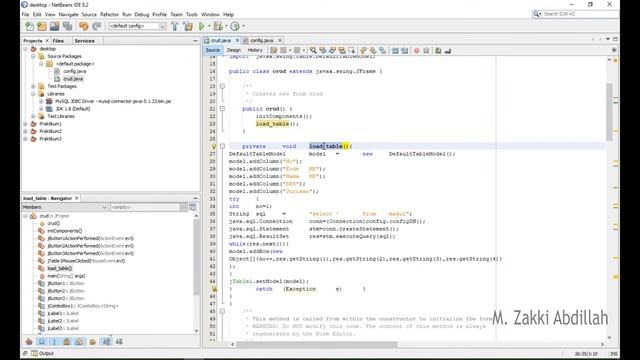
Task: Toggle Show Fields filter in Navigator
Action: click(x=42, y=342)
